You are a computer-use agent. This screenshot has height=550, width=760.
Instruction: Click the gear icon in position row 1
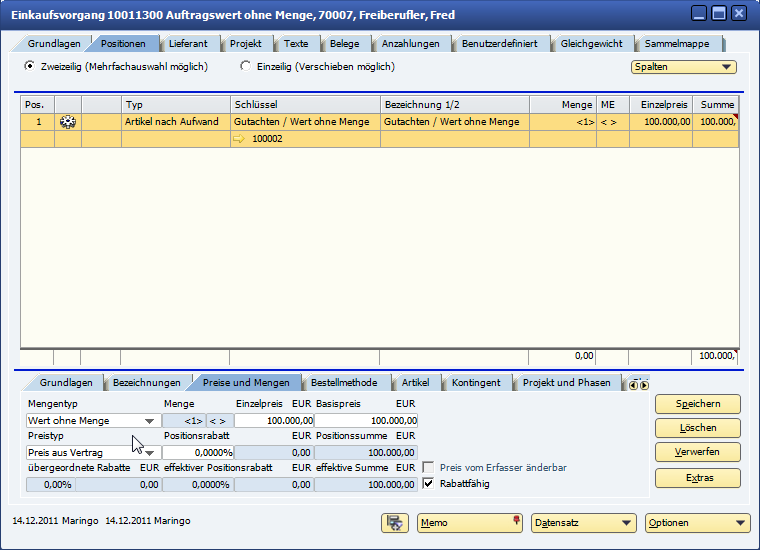tap(68, 122)
